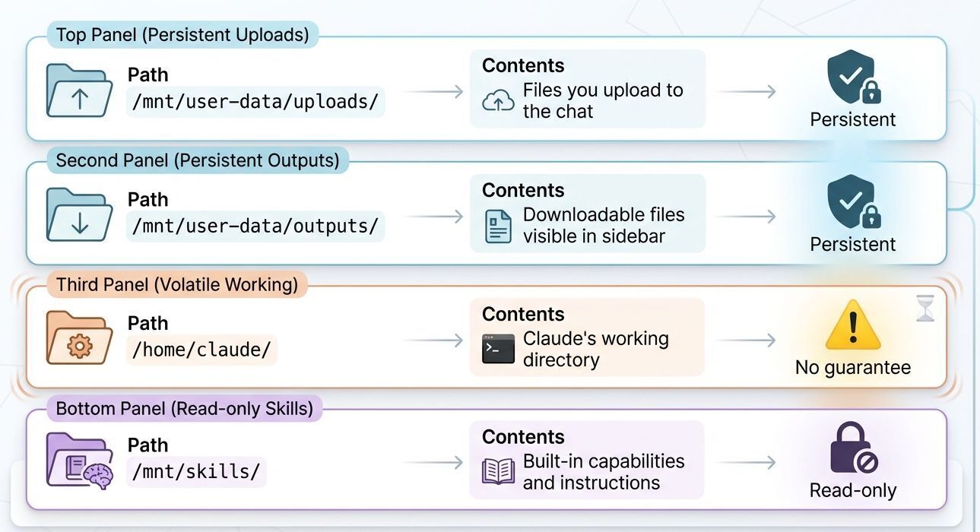Screen dimensions: 980x532
Task: Click the open book icon for capabilities
Action: click(499, 471)
